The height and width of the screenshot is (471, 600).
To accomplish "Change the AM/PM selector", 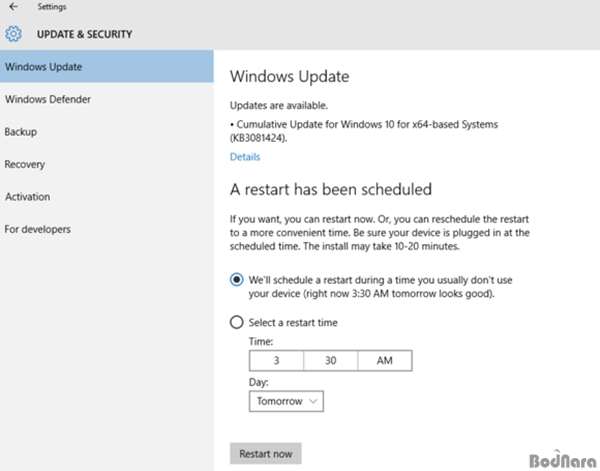I will coord(385,360).
